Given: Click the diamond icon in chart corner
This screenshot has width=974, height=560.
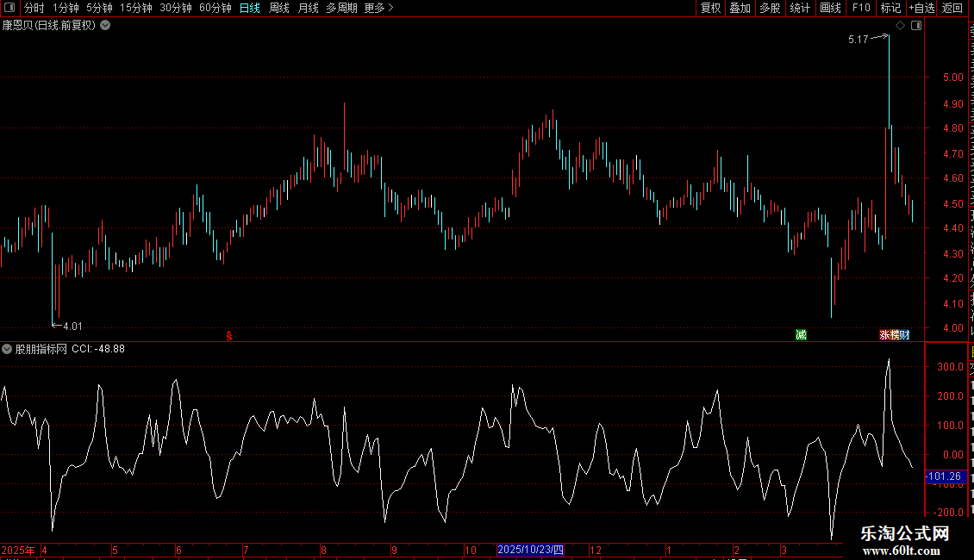Looking at the screenshot, I should (x=900, y=26).
